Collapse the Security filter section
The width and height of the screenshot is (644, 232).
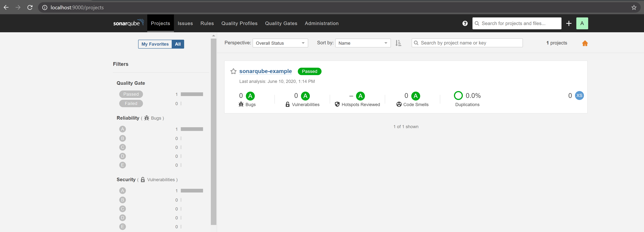(126, 180)
